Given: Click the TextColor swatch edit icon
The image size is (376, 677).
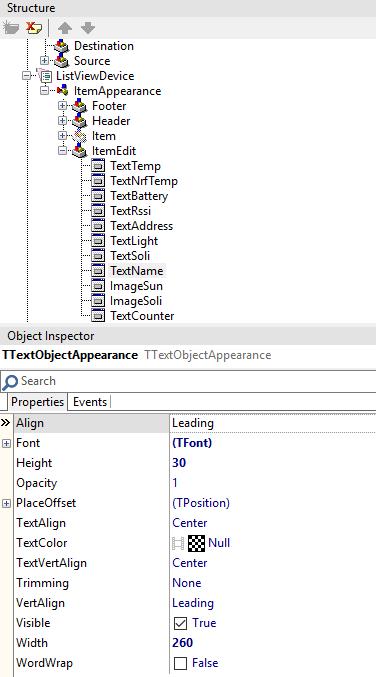Looking at the screenshot, I should pyautogui.click(x=178, y=543).
